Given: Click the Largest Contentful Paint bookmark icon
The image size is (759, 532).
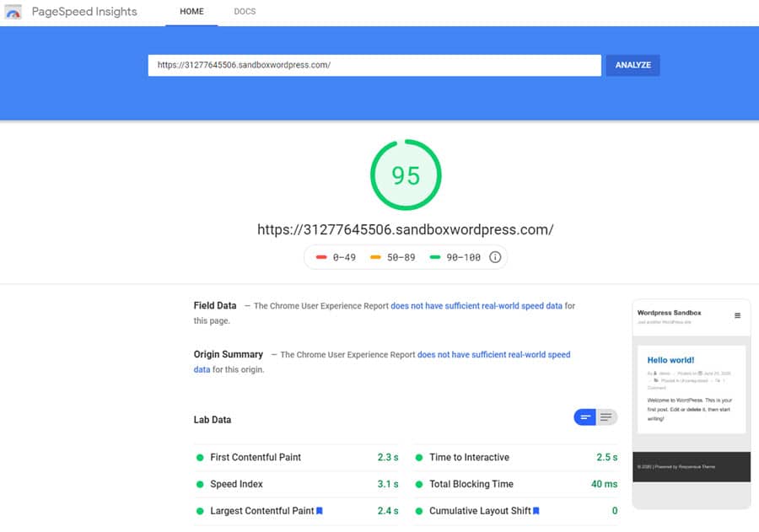Looking at the screenshot, I should (x=320, y=511).
